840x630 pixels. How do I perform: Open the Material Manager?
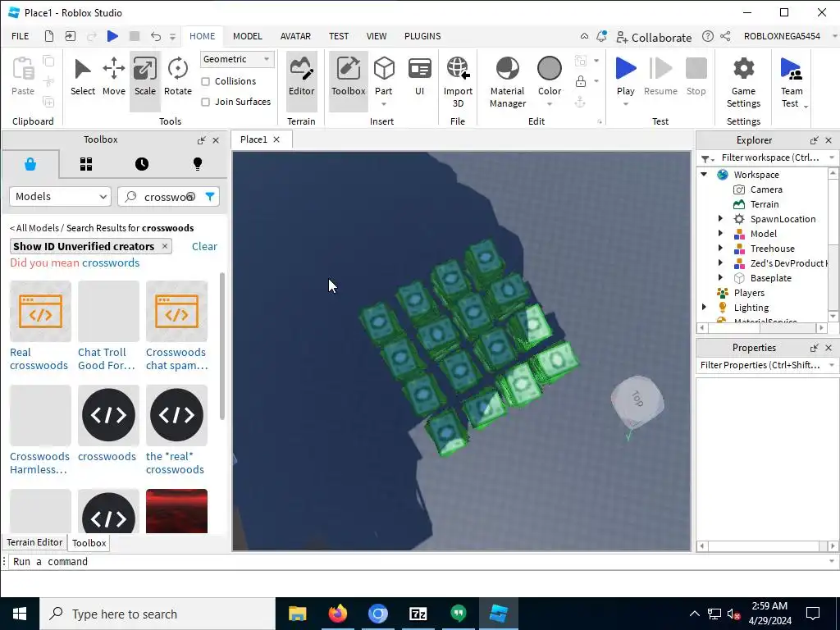[507, 81]
